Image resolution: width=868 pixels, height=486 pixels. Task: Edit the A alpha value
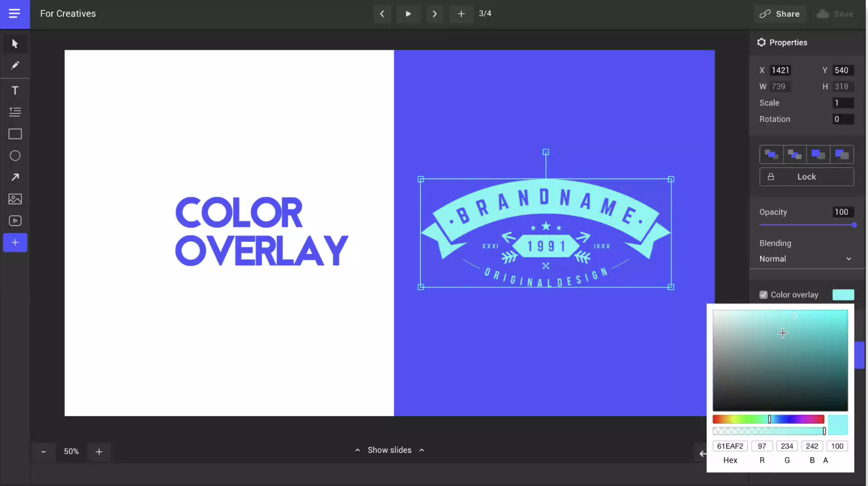coord(837,446)
